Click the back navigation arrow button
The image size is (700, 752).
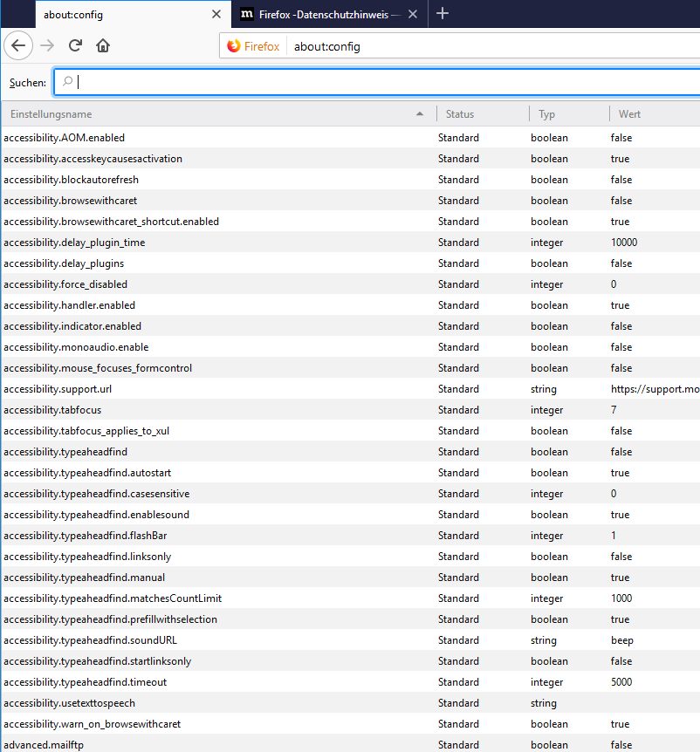(x=19, y=46)
